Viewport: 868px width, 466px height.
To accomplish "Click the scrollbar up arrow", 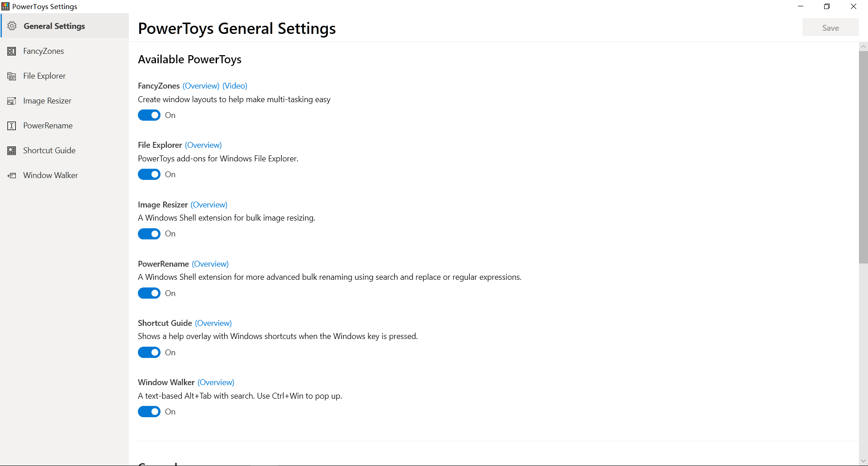I will tap(863, 47).
